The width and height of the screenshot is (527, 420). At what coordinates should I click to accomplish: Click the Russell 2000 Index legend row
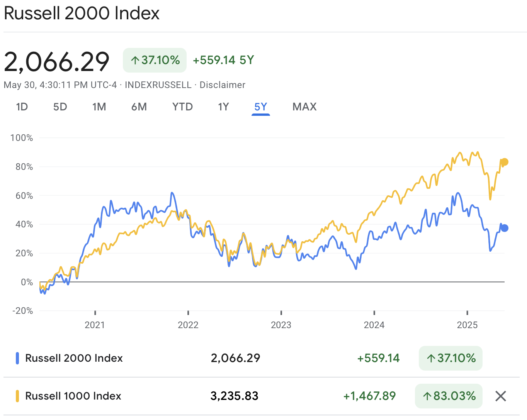pos(74,358)
